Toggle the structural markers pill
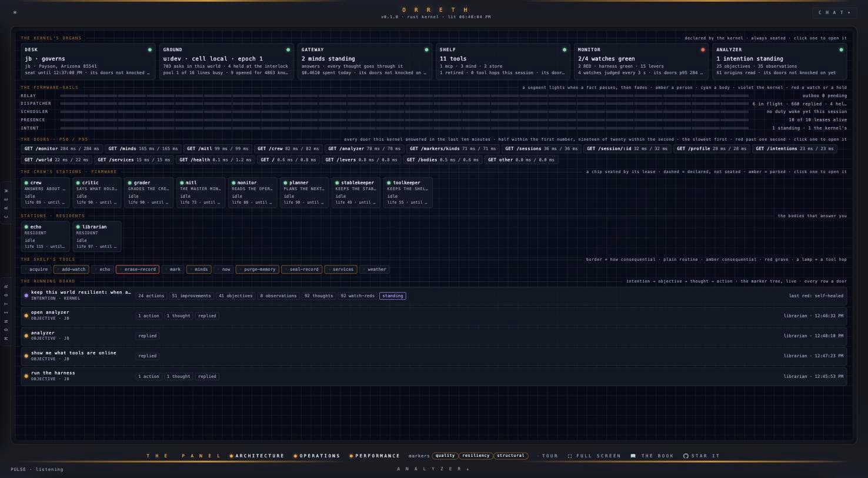The width and height of the screenshot is (868, 478). pos(510,456)
